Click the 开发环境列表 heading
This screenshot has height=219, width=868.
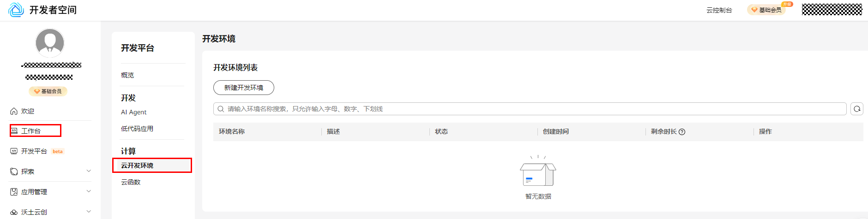235,67
